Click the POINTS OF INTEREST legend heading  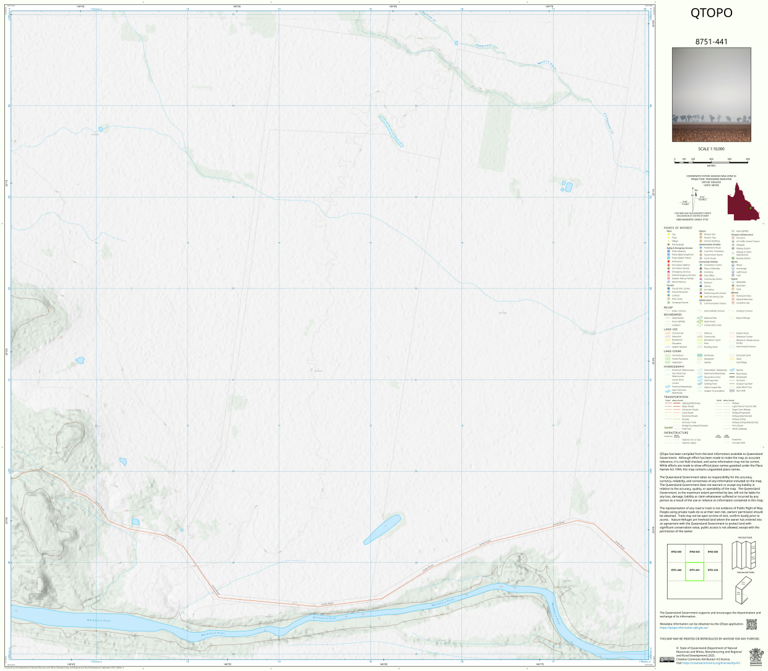[678, 228]
